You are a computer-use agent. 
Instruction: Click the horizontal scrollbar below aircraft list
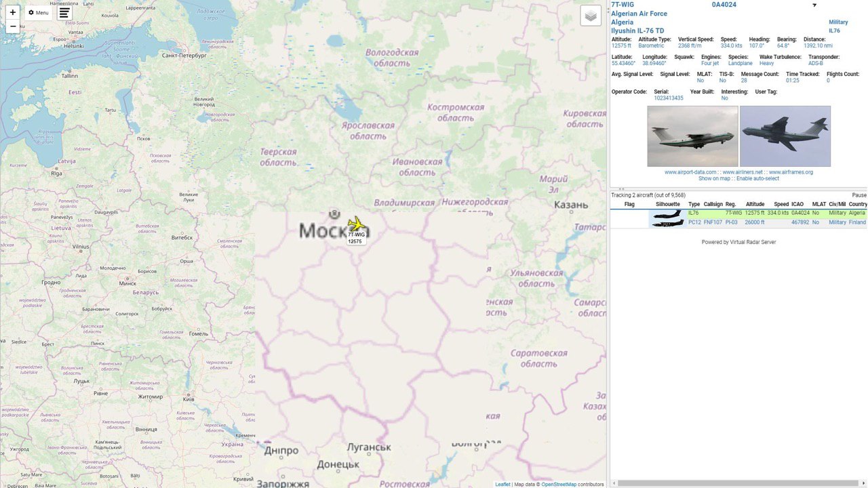point(737,483)
